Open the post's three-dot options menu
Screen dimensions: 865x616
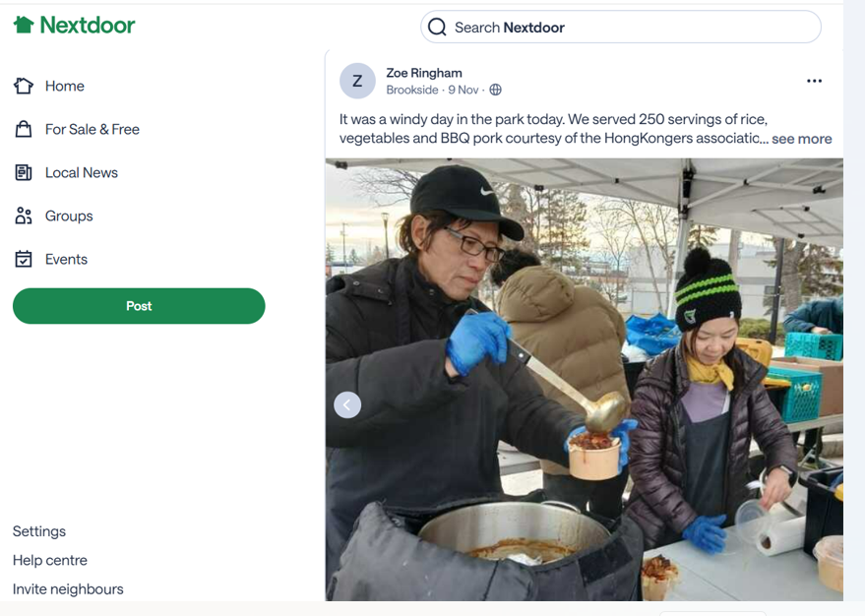click(x=814, y=81)
